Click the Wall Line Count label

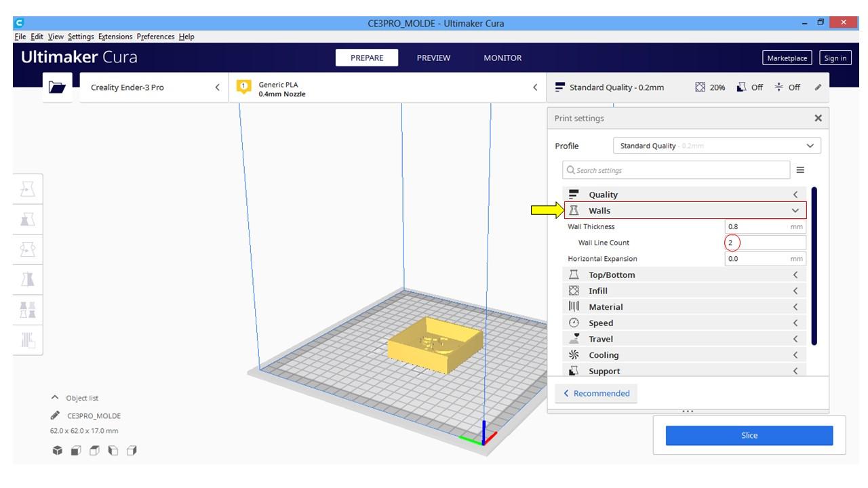pos(604,243)
